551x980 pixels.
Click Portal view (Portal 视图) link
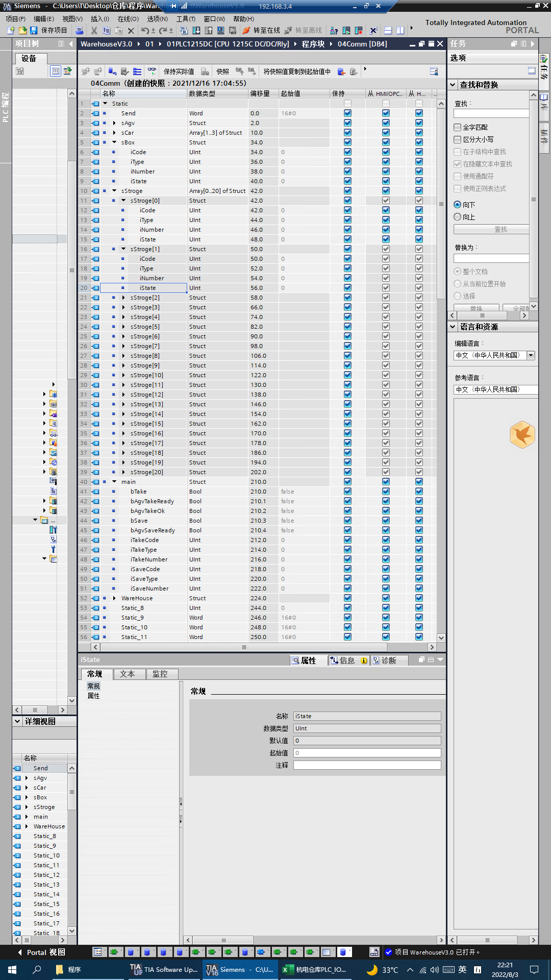[45, 952]
